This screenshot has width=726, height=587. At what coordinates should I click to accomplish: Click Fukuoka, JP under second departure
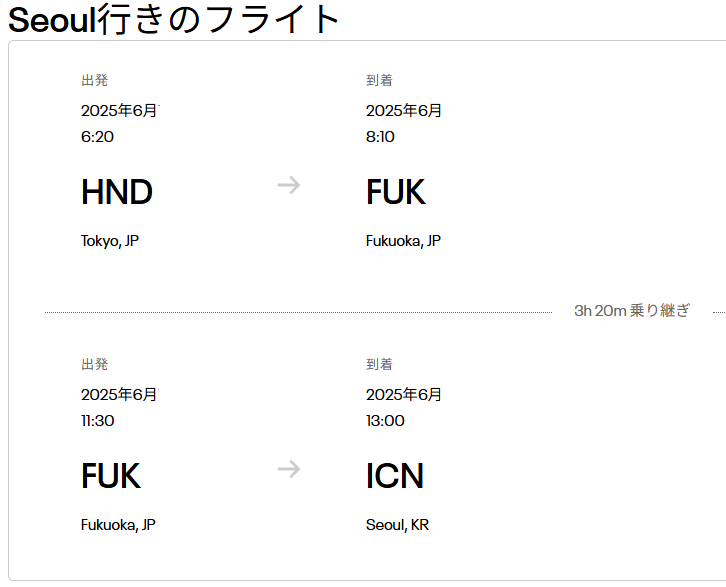(x=118, y=525)
